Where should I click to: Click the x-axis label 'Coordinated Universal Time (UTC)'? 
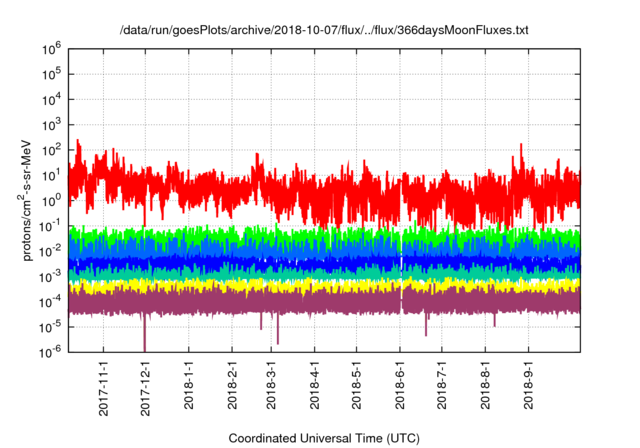pos(324,438)
